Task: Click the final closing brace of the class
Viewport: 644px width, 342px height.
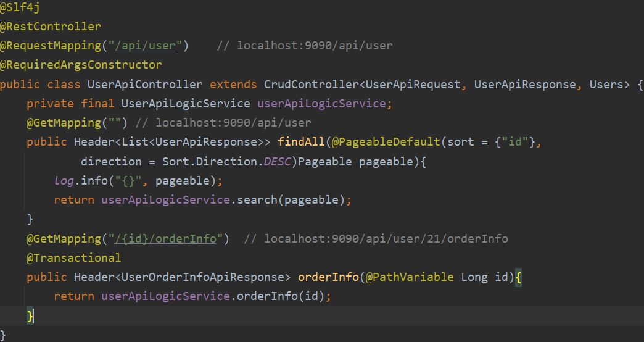Action: (x=3, y=335)
